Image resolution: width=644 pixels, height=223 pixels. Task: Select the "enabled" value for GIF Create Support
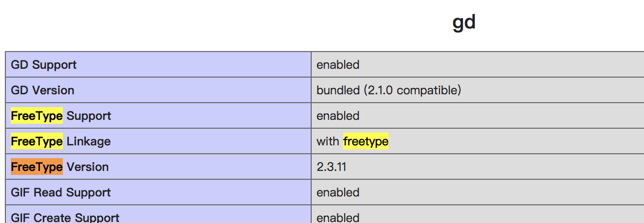[338, 218]
